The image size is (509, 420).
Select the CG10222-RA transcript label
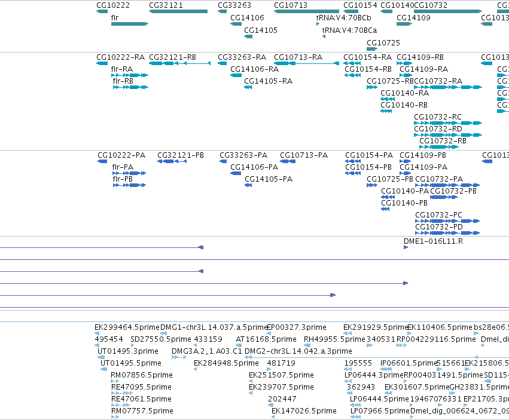[121, 57]
